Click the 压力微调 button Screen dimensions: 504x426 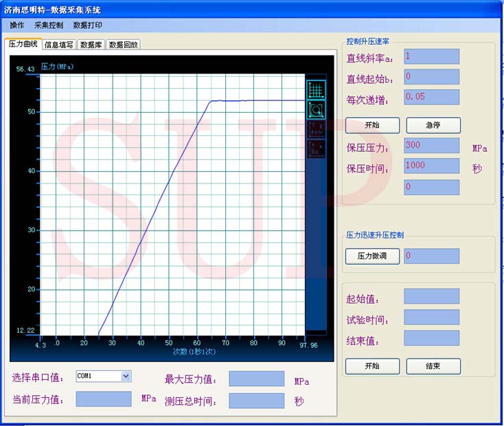pos(371,256)
